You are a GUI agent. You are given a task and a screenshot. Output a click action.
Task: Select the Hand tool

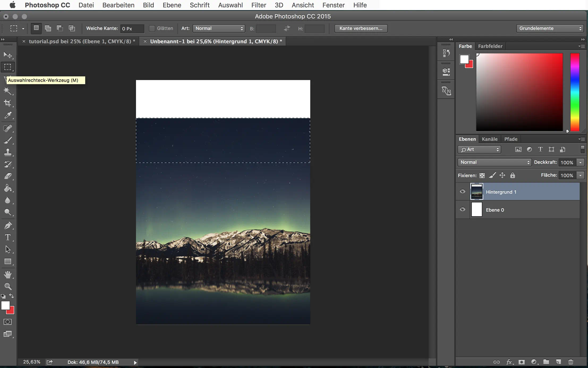pyautogui.click(x=8, y=274)
